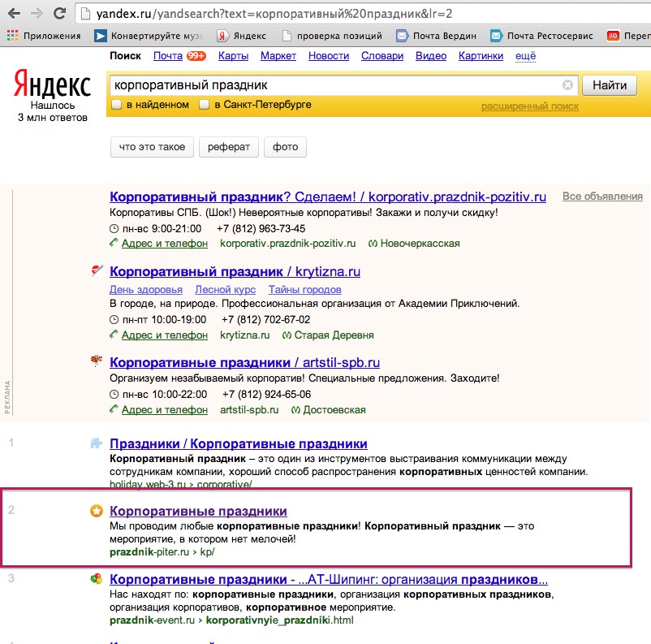Open the 'Корпоративные праздники / artstil-spb.ru' ad
651x644 pixels.
coord(244,362)
